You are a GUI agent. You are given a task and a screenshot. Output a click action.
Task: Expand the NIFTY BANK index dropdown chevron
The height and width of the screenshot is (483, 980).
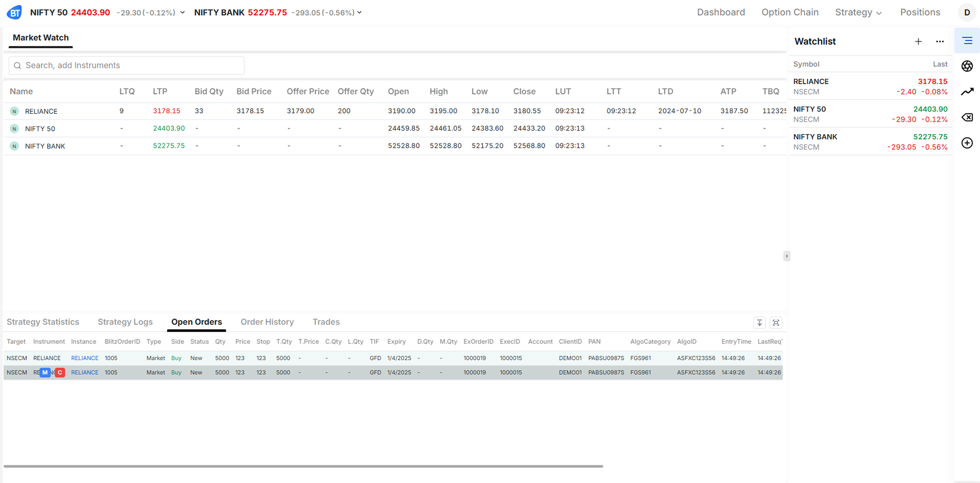coord(359,13)
